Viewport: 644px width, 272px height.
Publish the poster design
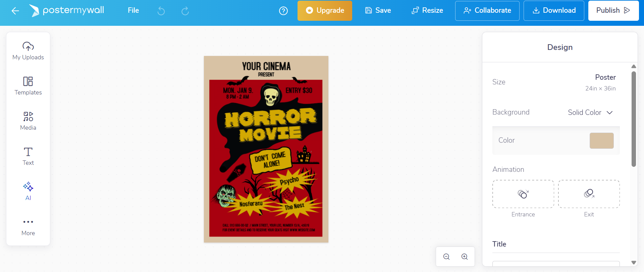click(613, 10)
